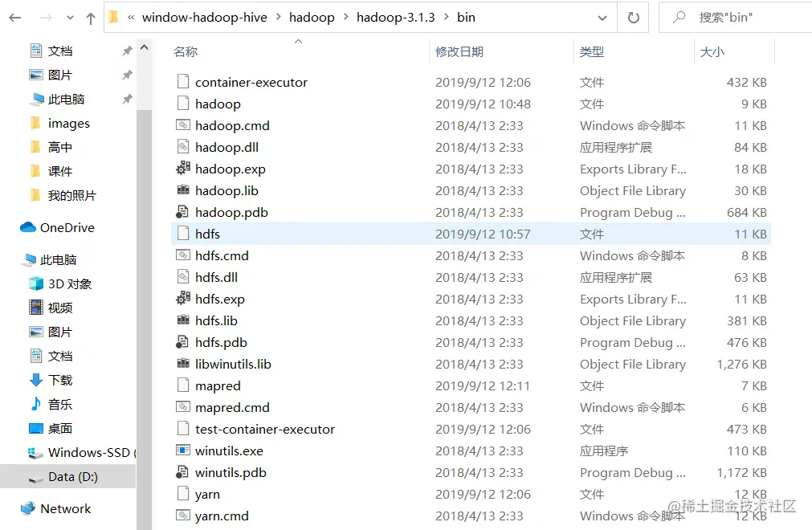The width and height of the screenshot is (812, 530).
Task: Go up one folder level arrow
Action: [91, 18]
